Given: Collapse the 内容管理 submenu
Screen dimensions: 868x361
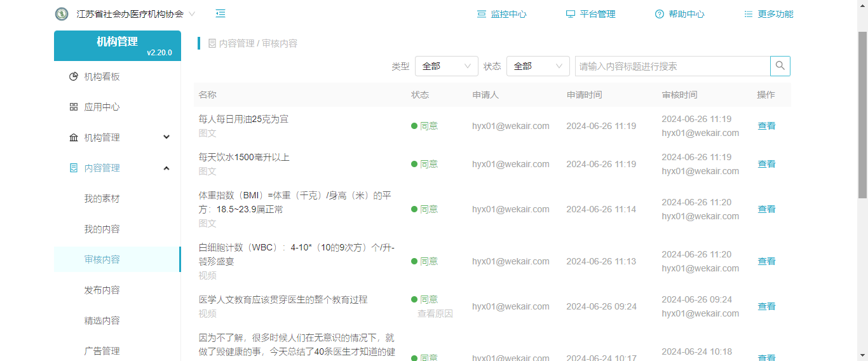Looking at the screenshot, I should tap(118, 168).
